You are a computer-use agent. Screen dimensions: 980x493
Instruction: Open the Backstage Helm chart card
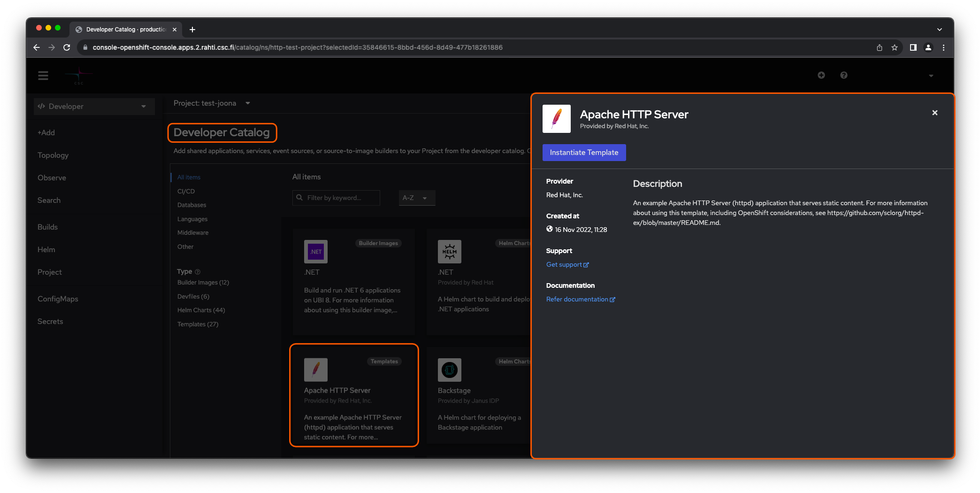click(479, 395)
